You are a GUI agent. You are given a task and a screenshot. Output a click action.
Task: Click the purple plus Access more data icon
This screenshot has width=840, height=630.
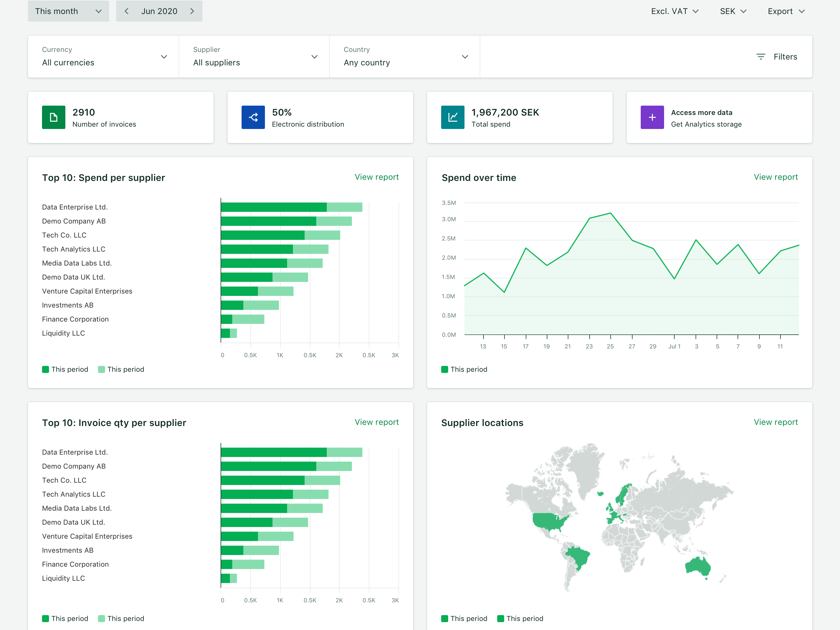click(x=652, y=117)
